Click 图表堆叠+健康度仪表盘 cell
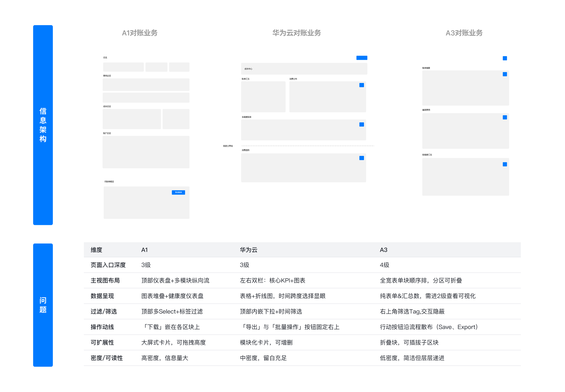Viewport: 565px width, 392px height. (172, 296)
